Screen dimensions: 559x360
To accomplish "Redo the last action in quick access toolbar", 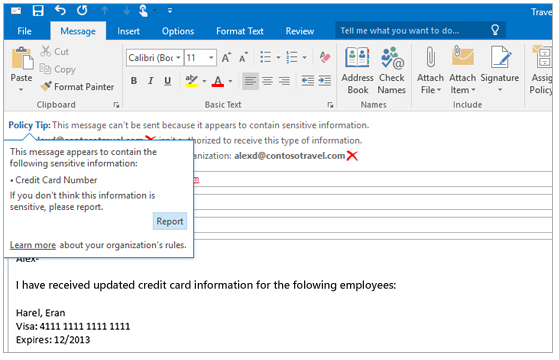I will pyautogui.click(x=82, y=11).
